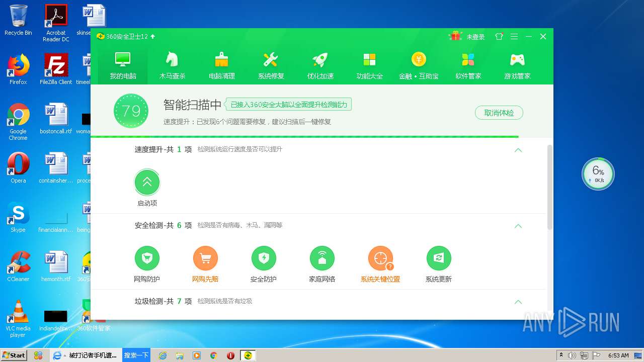Image resolution: width=644 pixels, height=362 pixels.
Task: Click the gift box icon in title bar
Action: point(456,36)
